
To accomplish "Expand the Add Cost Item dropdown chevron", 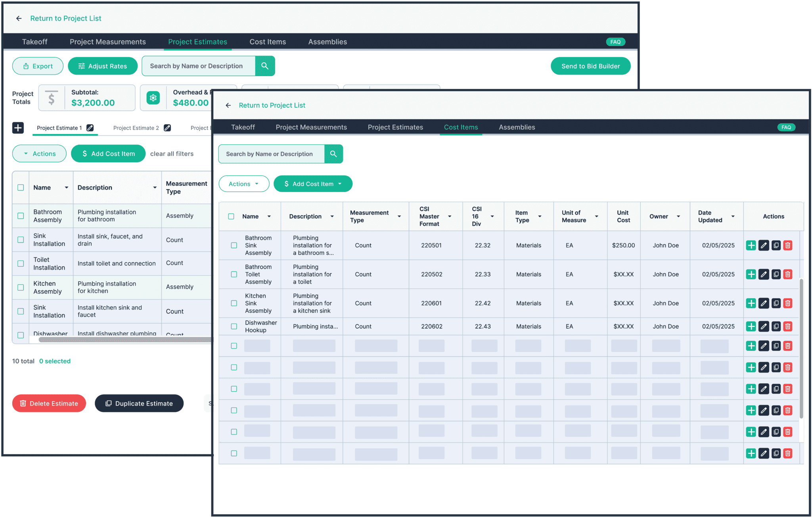I will [340, 184].
